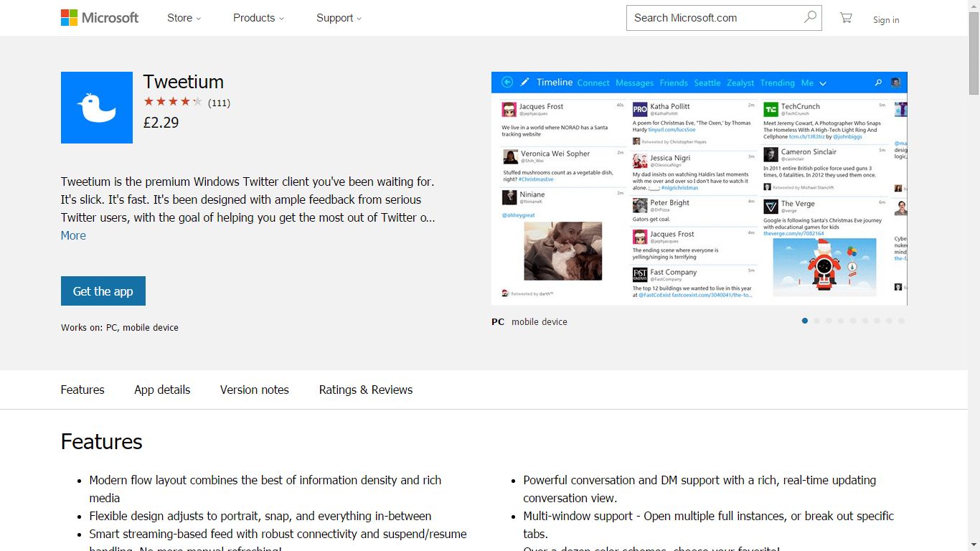Select the fourth carousel dot
Screen dimensions: 980x551
(841, 321)
